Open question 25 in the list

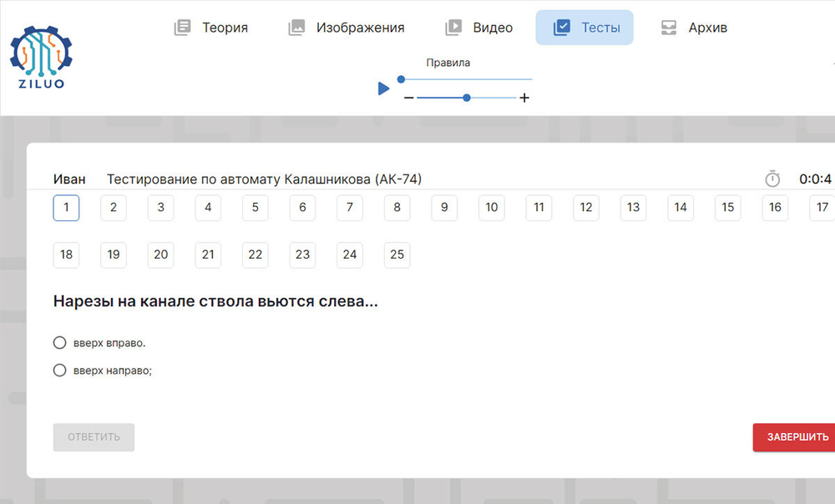(x=397, y=255)
